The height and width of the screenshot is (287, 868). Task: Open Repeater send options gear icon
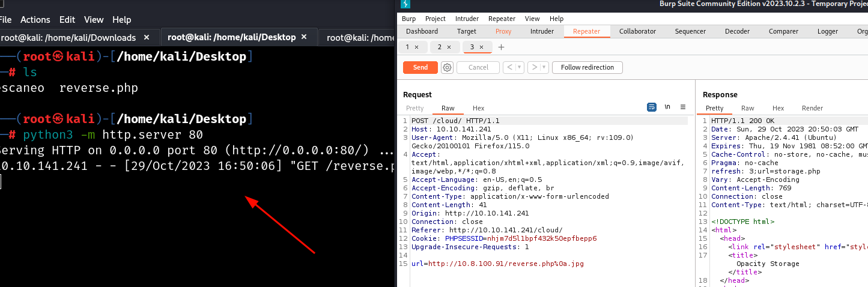[447, 67]
